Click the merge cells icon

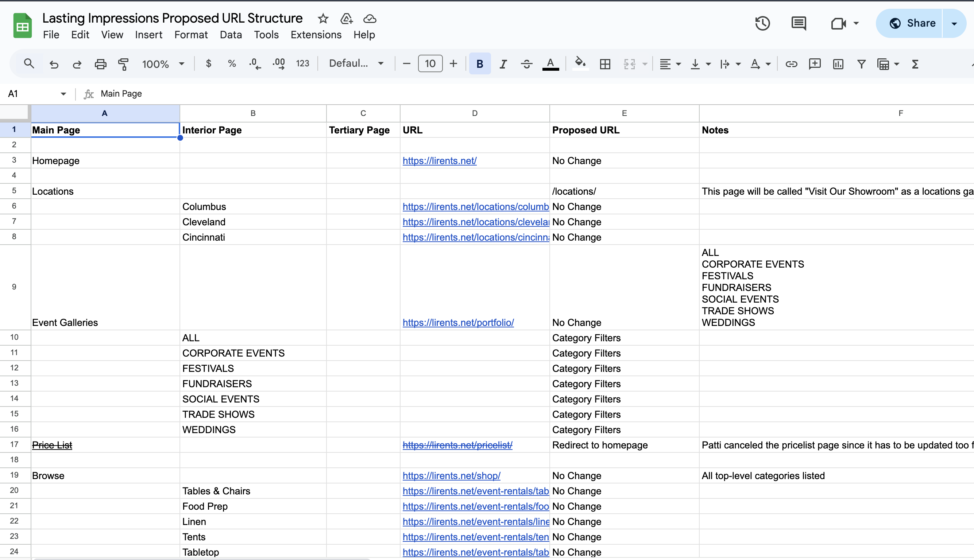[x=629, y=64]
